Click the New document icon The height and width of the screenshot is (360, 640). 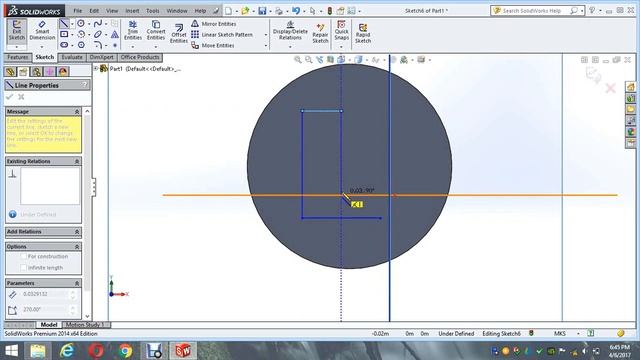point(229,11)
